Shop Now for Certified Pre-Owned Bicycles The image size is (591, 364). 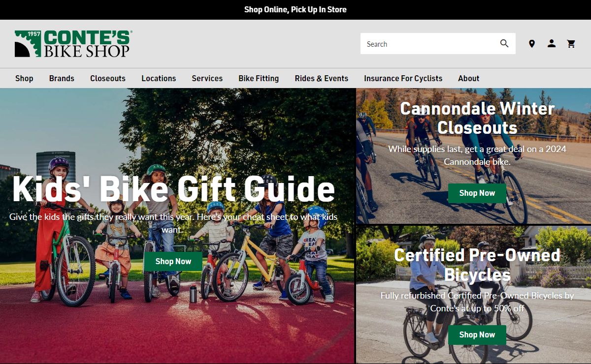(x=477, y=335)
